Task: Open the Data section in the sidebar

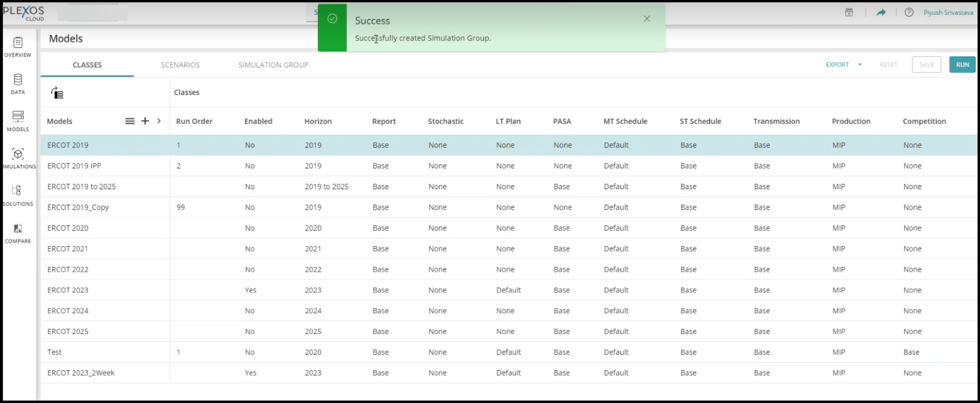Action: pyautogui.click(x=18, y=84)
